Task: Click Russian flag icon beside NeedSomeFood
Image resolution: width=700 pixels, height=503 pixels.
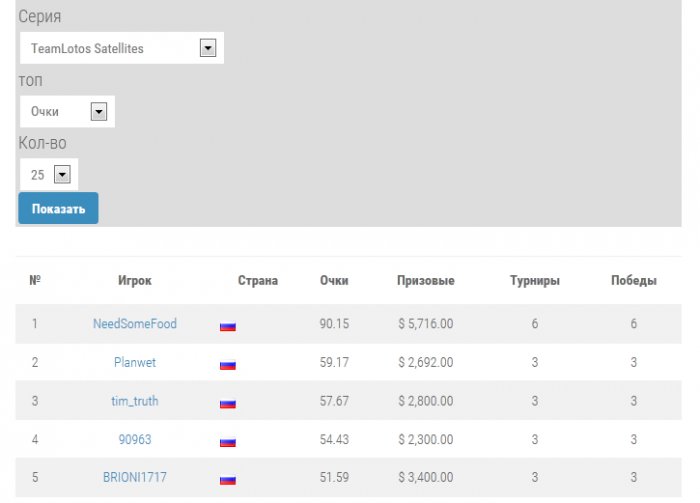Action: 228,326
